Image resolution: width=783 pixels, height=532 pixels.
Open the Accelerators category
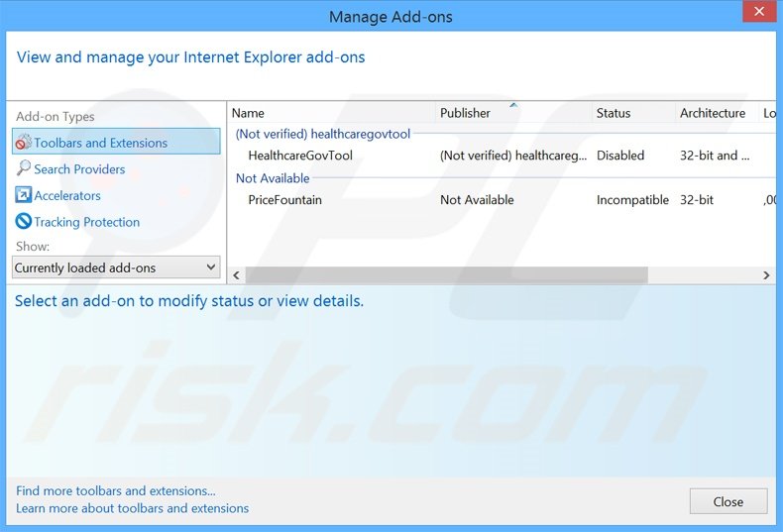(67, 195)
